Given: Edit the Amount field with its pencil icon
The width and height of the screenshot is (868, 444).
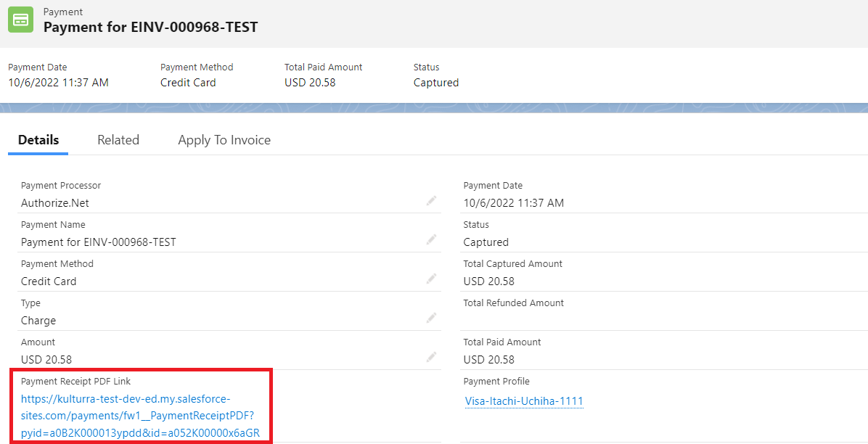Looking at the screenshot, I should coord(432,357).
